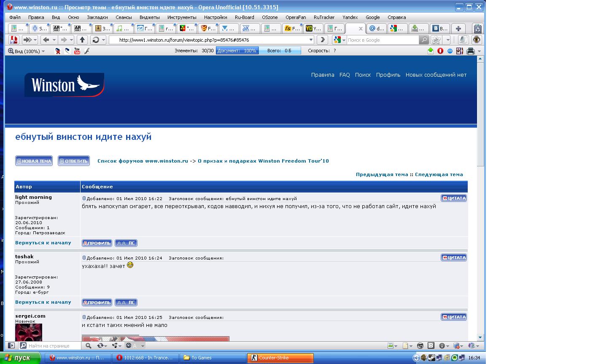Click the Winston logo
The width and height of the screenshot is (601, 364).
click(65, 85)
